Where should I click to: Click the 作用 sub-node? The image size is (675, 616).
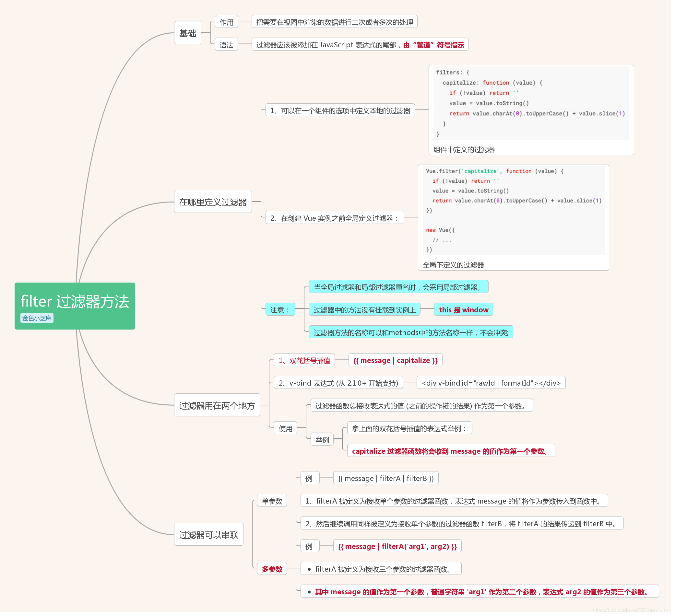(x=226, y=22)
